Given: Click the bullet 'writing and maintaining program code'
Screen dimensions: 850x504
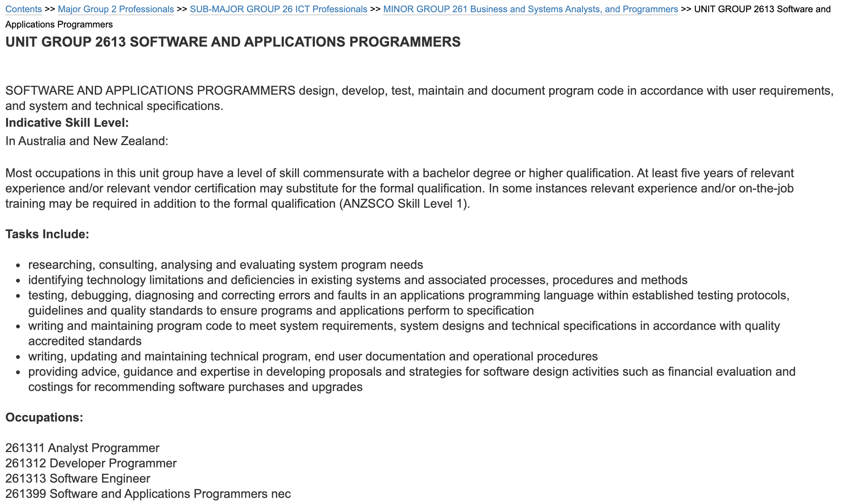Looking at the screenshot, I should coord(404,333).
